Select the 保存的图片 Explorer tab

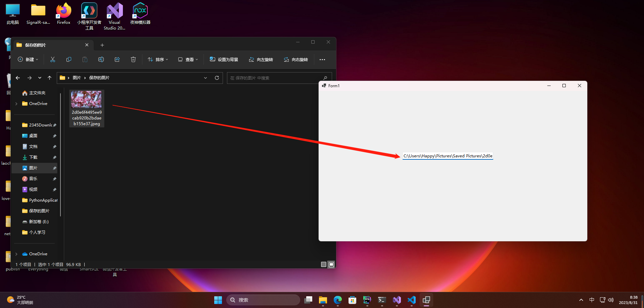pyautogui.click(x=53, y=45)
